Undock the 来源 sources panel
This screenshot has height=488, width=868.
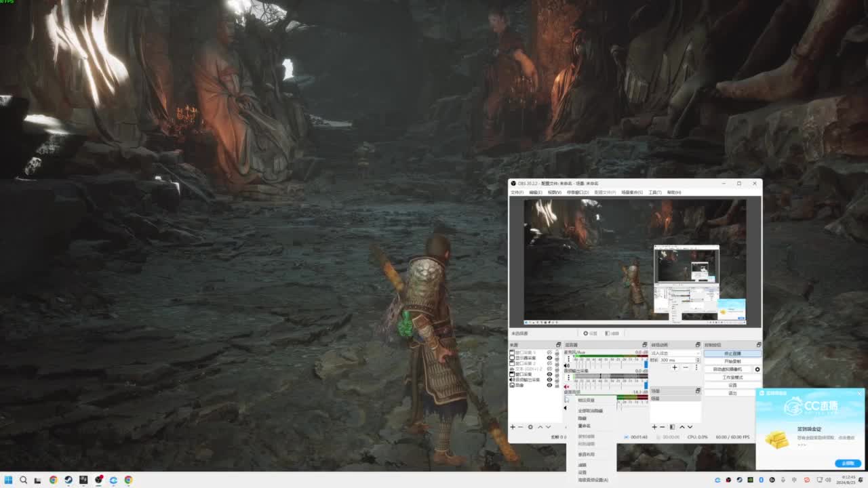coord(558,345)
